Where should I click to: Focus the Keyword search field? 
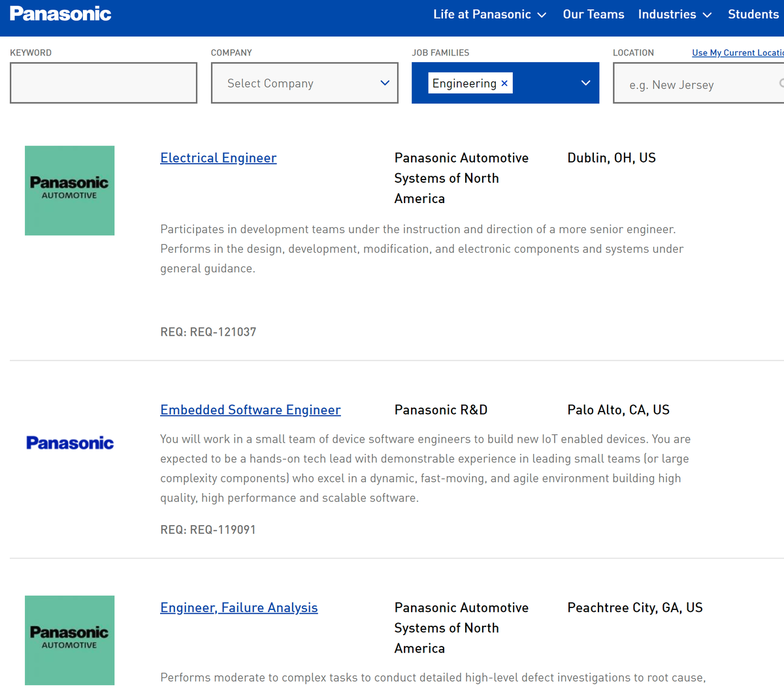click(103, 83)
